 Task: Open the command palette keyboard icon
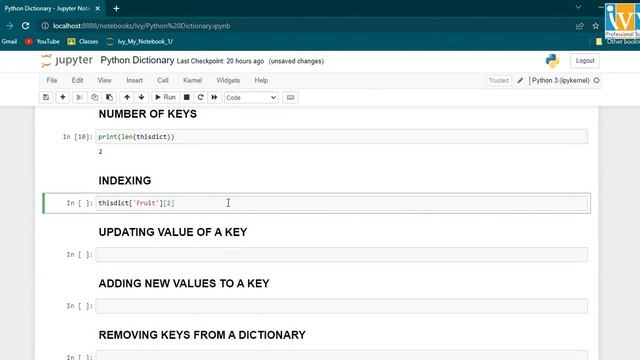[290, 98]
